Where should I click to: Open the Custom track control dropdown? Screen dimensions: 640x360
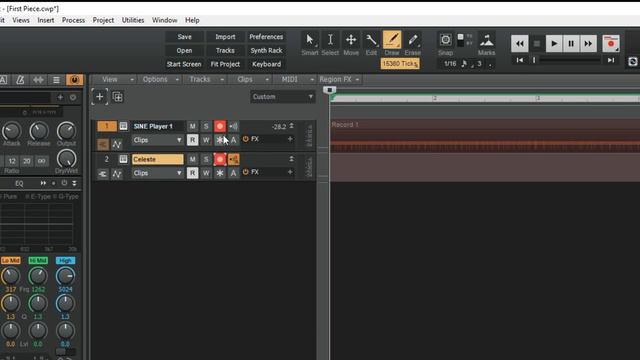[x=282, y=97]
